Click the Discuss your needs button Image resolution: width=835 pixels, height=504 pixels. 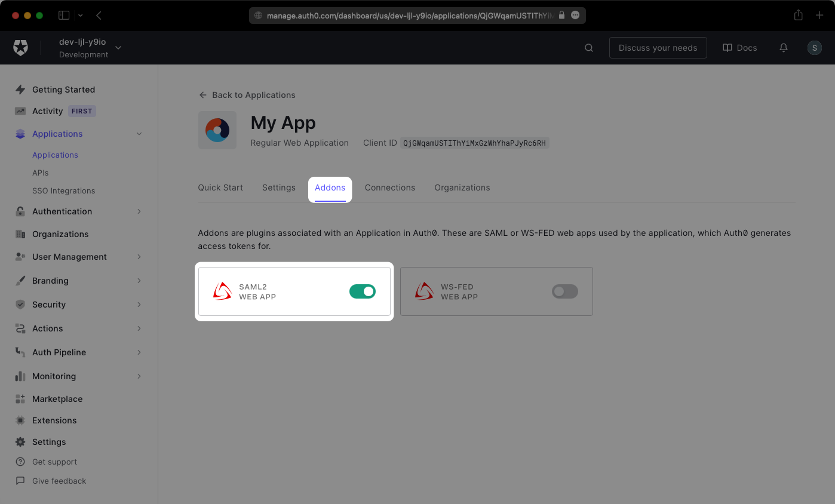(658, 48)
